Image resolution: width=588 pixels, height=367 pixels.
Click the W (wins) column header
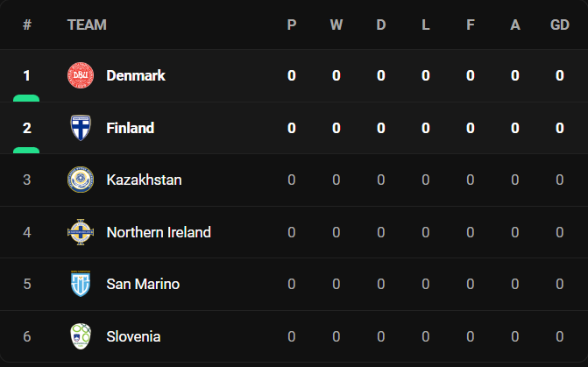tap(337, 25)
